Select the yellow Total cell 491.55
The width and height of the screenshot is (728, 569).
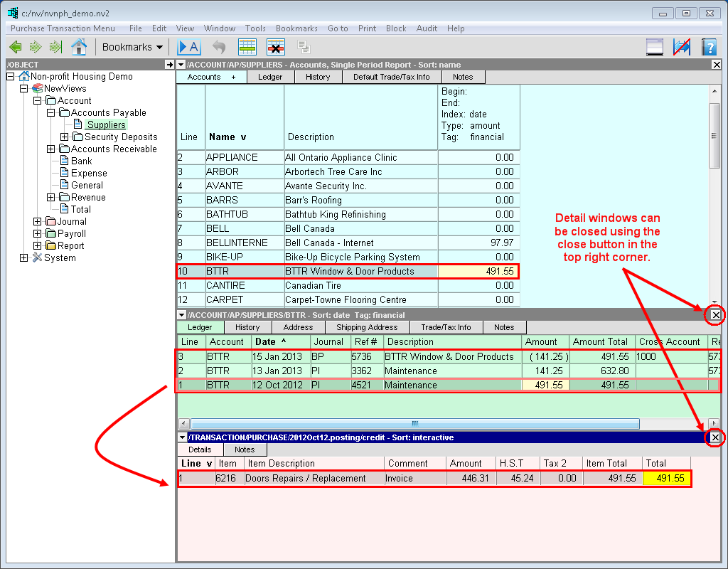667,479
